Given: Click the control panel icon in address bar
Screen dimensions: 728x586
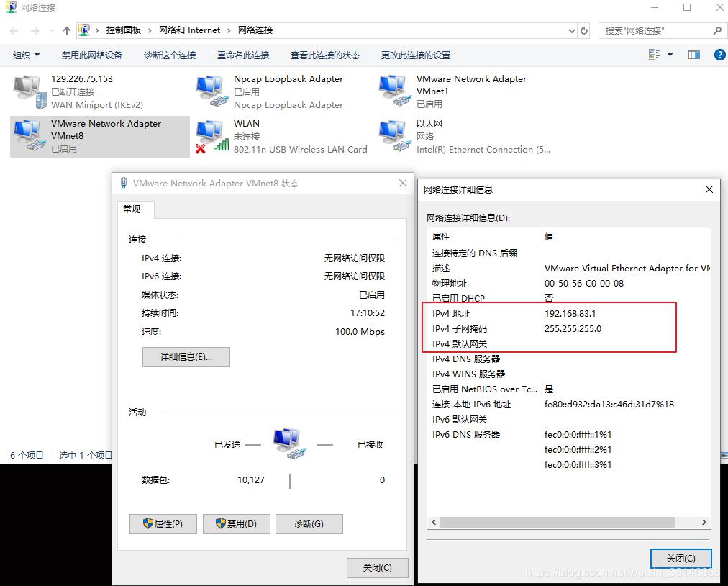Looking at the screenshot, I should pos(84,30).
